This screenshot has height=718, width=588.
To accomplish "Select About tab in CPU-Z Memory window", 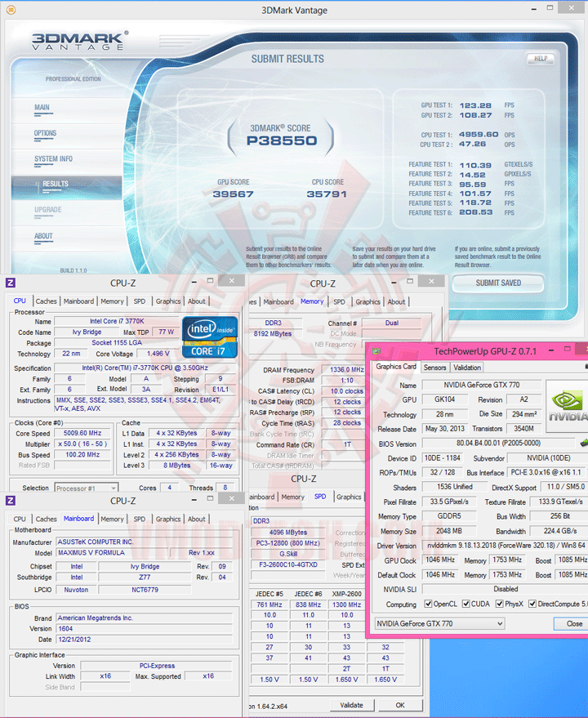I will [396, 301].
